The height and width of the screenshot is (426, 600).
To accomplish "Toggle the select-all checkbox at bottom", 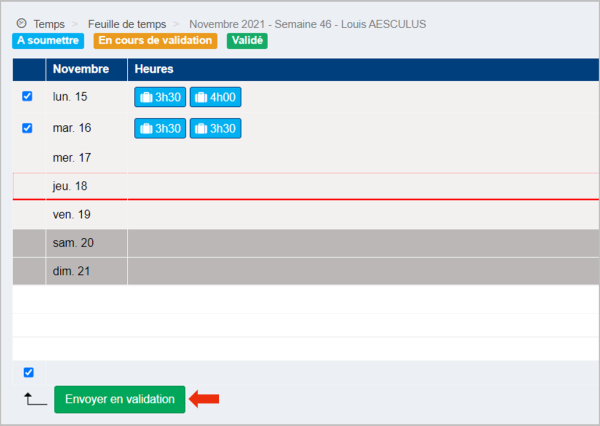I will point(28,372).
